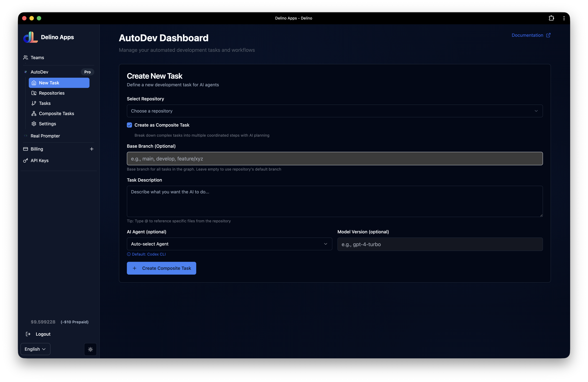Image resolution: width=588 pixels, height=382 pixels.
Task: Collapse the AutoDev sidebar section
Action: pyautogui.click(x=39, y=72)
